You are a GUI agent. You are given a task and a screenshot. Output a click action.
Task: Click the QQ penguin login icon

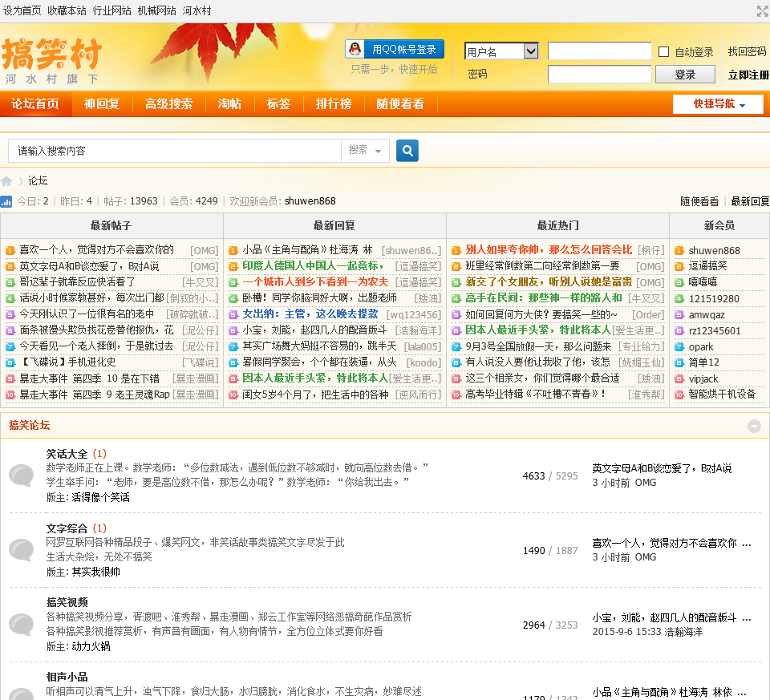click(354, 50)
